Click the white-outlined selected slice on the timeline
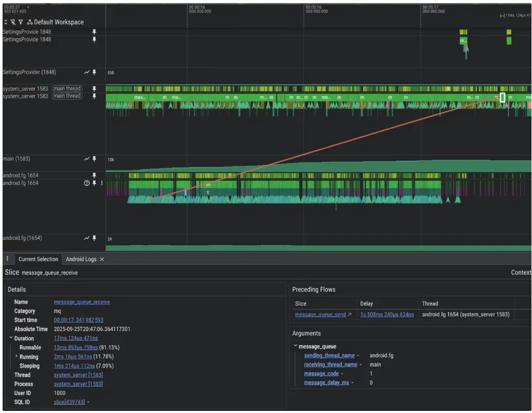532x413 pixels. (x=503, y=97)
